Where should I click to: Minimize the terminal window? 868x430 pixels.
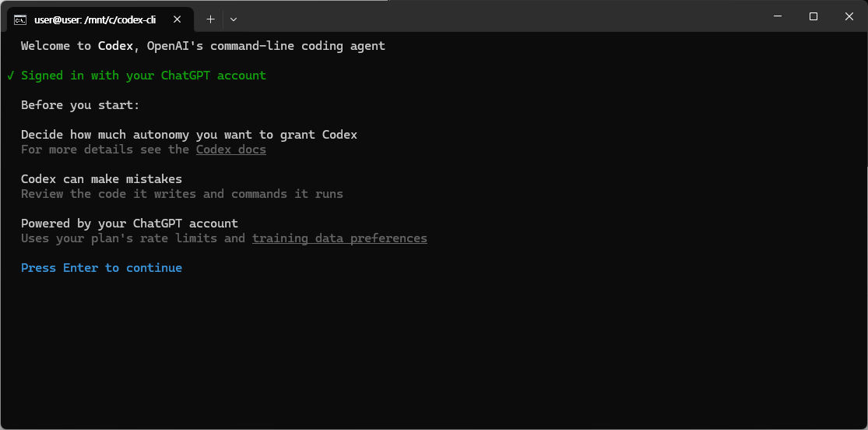click(x=778, y=16)
